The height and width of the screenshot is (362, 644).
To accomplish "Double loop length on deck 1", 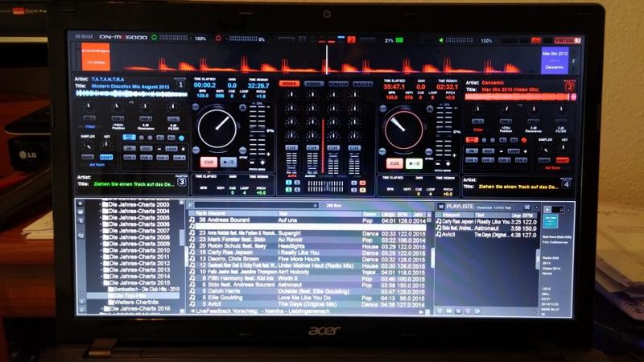I will 183,149.
